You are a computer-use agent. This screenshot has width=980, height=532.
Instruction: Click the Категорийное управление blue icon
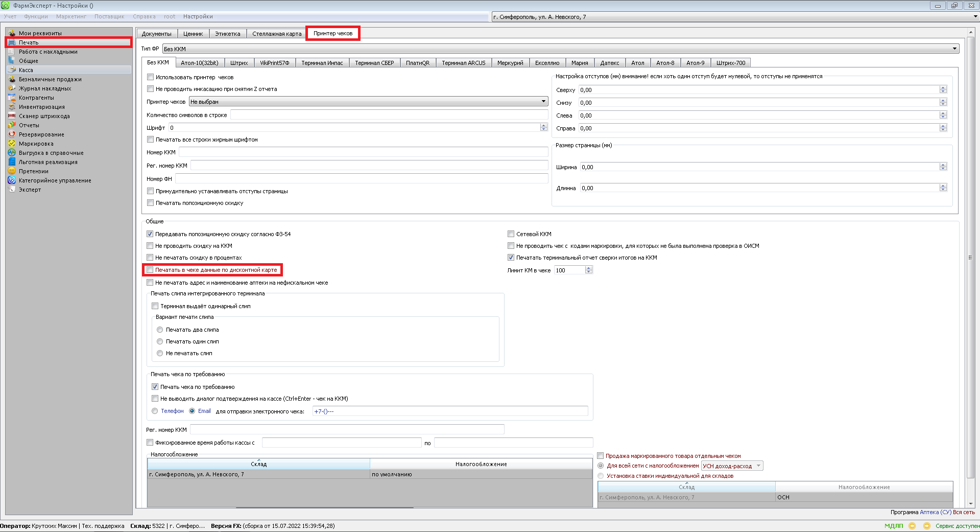pyautogui.click(x=12, y=180)
